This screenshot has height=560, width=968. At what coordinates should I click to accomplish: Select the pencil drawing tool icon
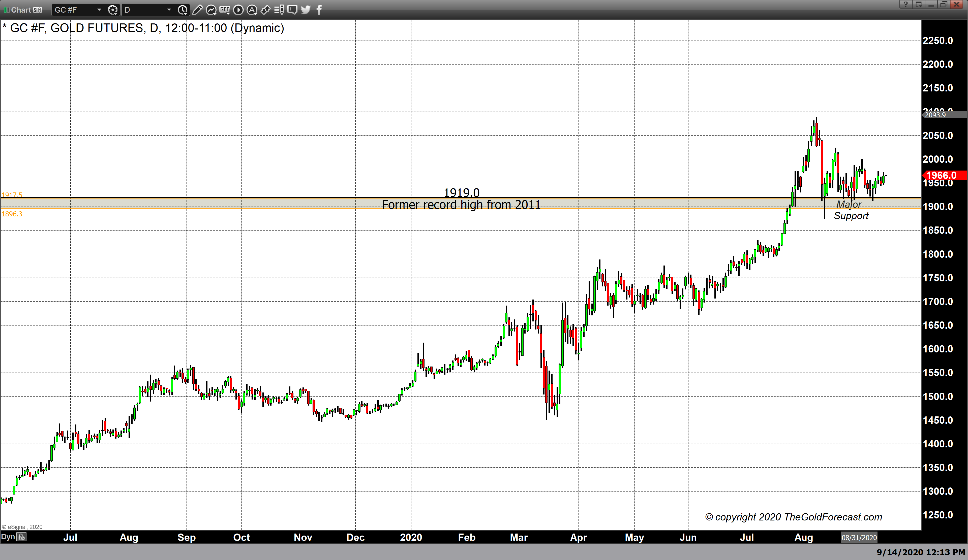point(197,10)
